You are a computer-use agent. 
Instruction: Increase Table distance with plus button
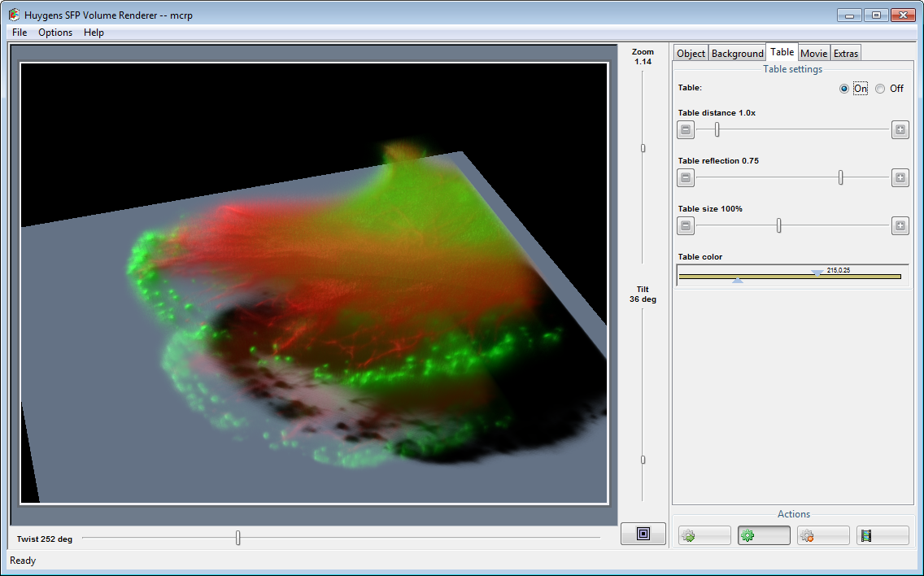click(x=900, y=130)
